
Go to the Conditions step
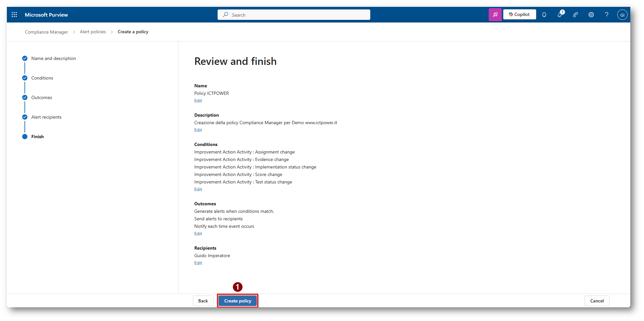42,78
